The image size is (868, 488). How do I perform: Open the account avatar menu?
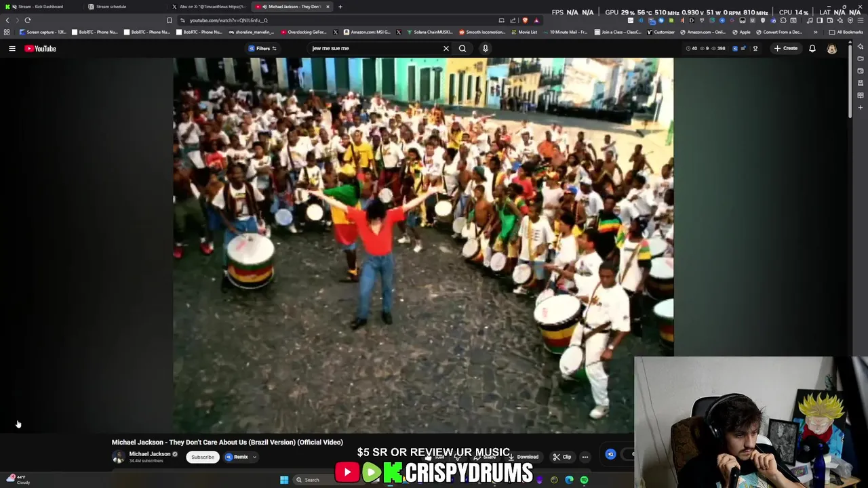pyautogui.click(x=832, y=48)
